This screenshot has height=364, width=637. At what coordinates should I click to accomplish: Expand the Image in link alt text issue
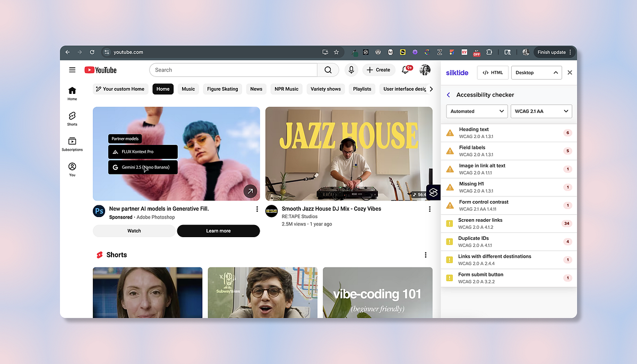click(509, 169)
